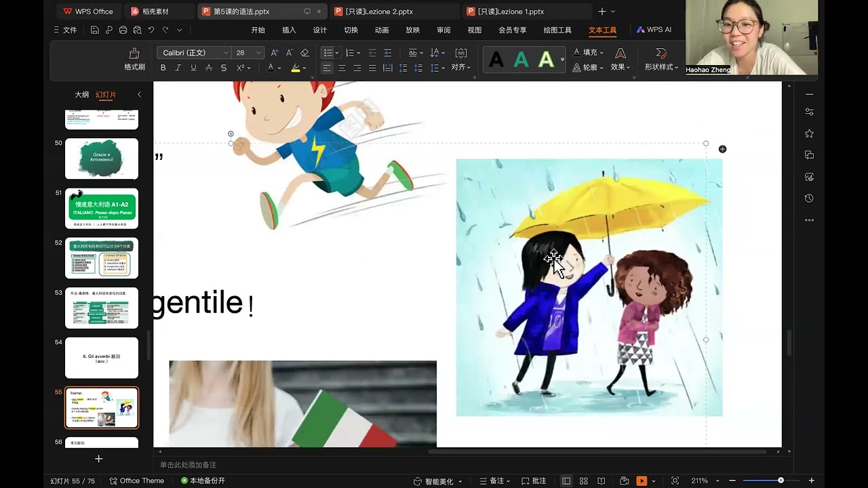Switch to reading view icon

pyautogui.click(x=601, y=481)
